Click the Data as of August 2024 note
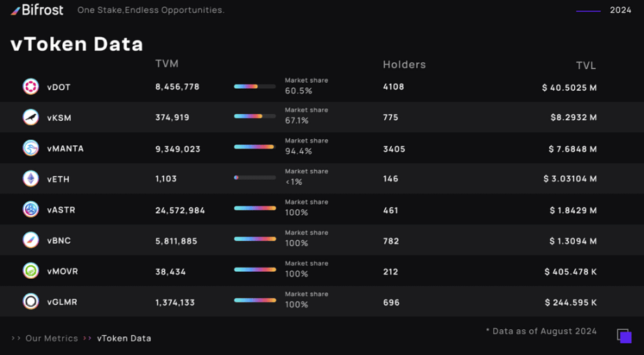 [541, 331]
